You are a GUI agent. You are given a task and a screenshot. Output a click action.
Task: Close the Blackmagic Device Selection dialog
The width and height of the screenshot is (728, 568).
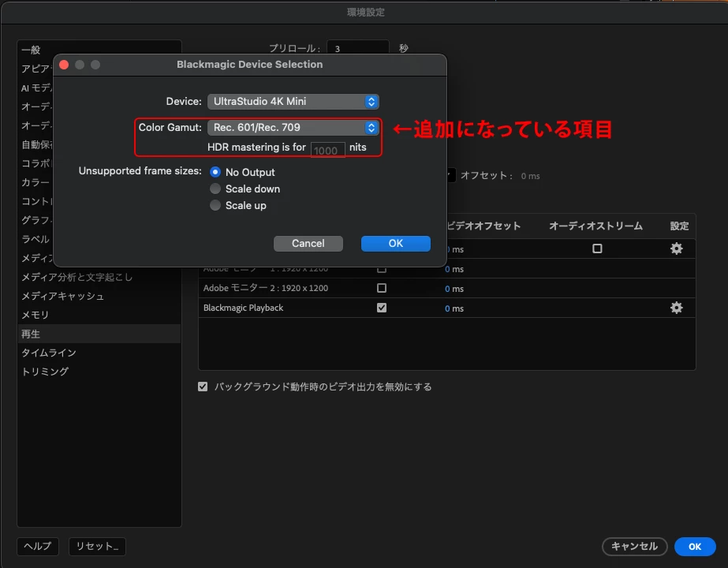[x=64, y=65]
